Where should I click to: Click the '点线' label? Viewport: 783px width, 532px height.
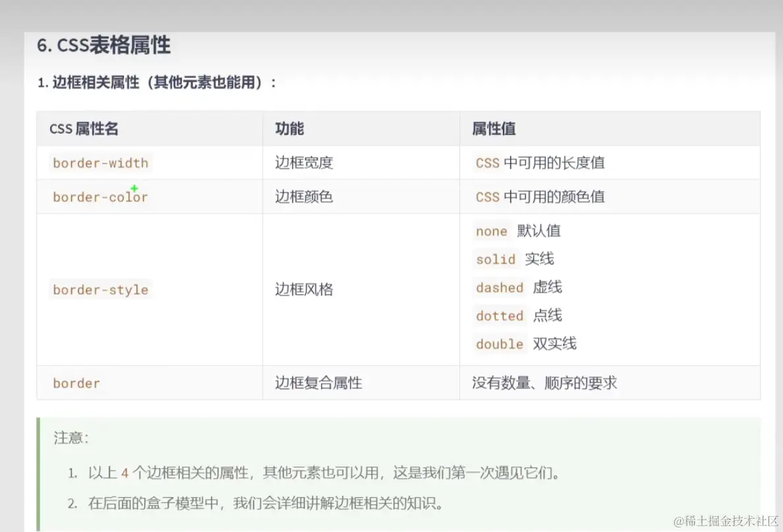pos(547,316)
